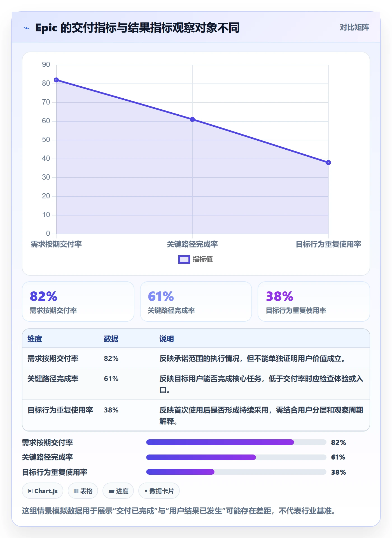Click the x-axis label 关键路径完成率

coord(192,244)
